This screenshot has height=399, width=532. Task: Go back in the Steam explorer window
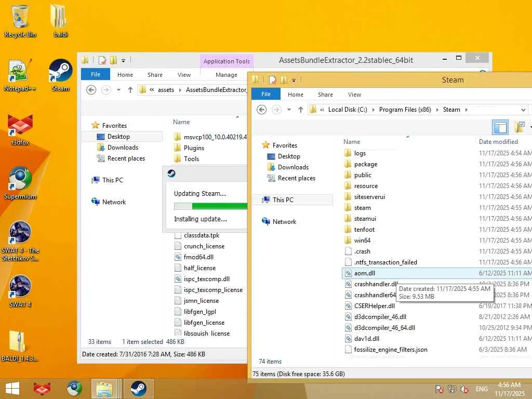(x=261, y=110)
